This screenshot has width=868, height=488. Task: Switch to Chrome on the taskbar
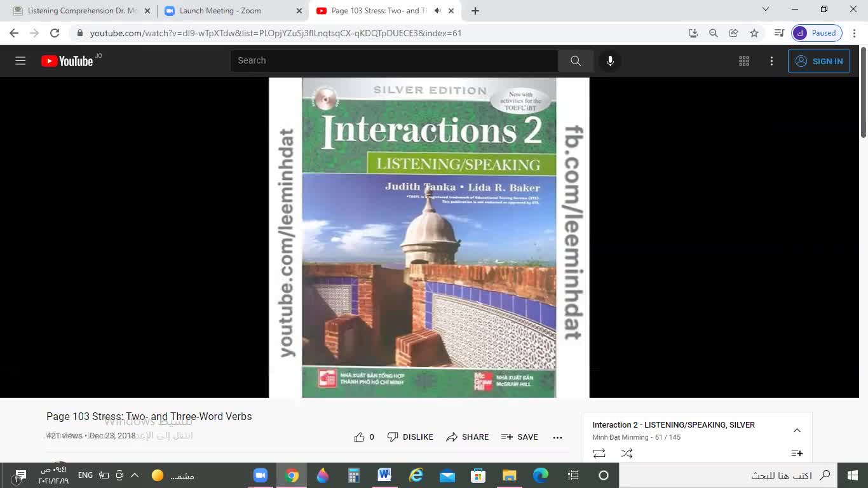tap(292, 475)
